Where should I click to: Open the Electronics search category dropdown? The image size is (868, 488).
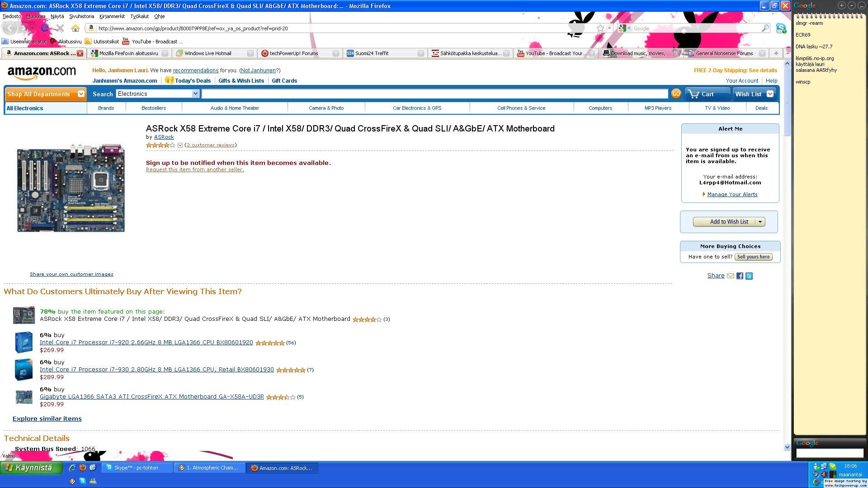(157, 94)
